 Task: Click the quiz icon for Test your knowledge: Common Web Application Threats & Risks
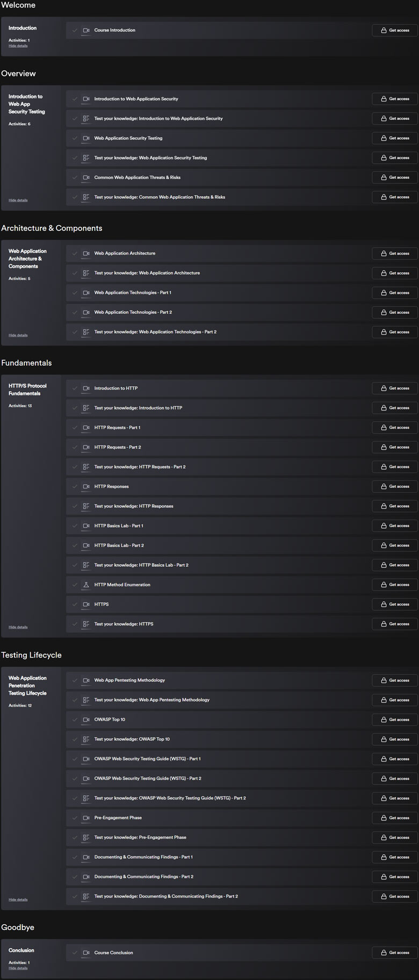click(x=86, y=197)
